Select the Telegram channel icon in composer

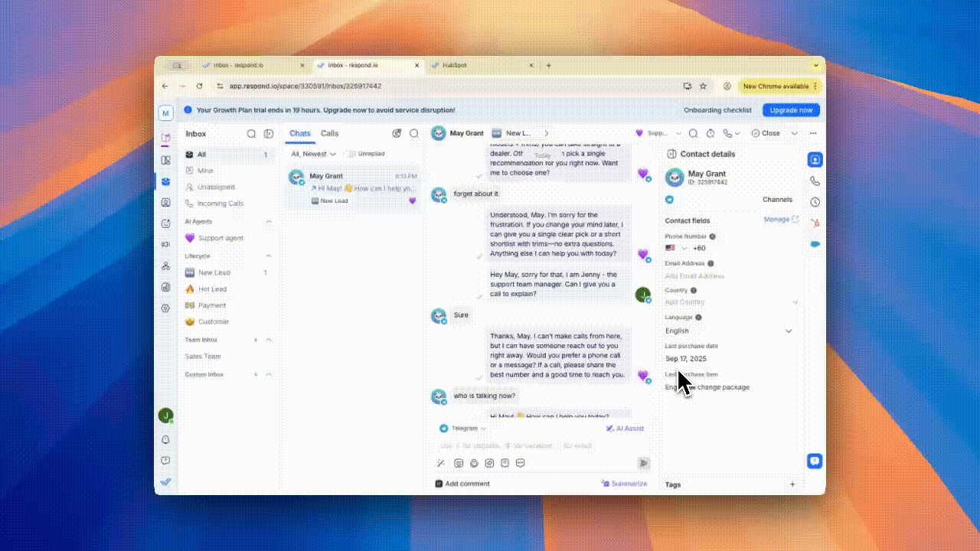pos(443,429)
